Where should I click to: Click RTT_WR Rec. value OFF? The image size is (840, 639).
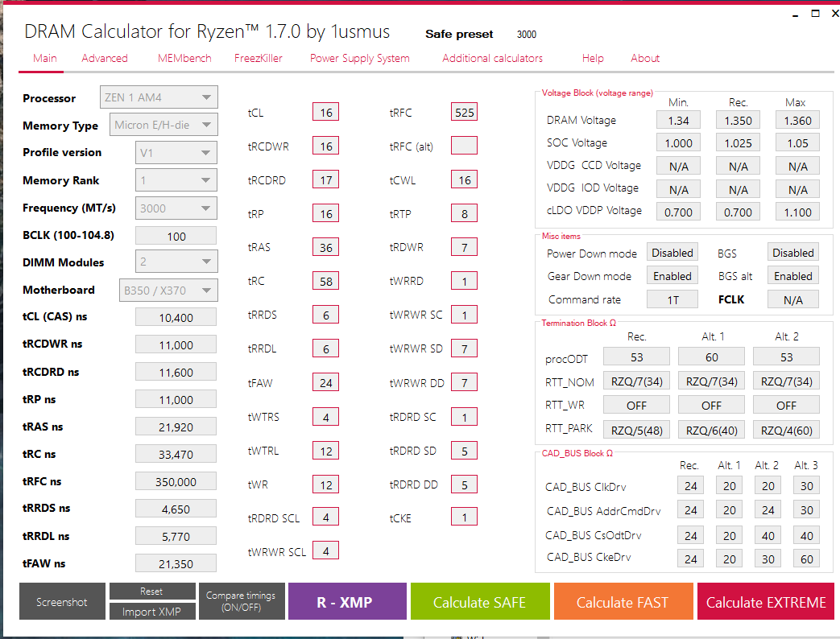[x=636, y=405]
